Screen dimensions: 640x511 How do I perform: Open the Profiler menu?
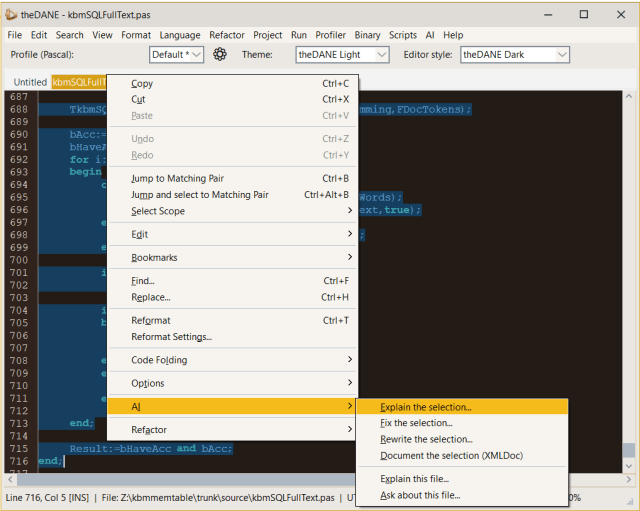(x=331, y=35)
